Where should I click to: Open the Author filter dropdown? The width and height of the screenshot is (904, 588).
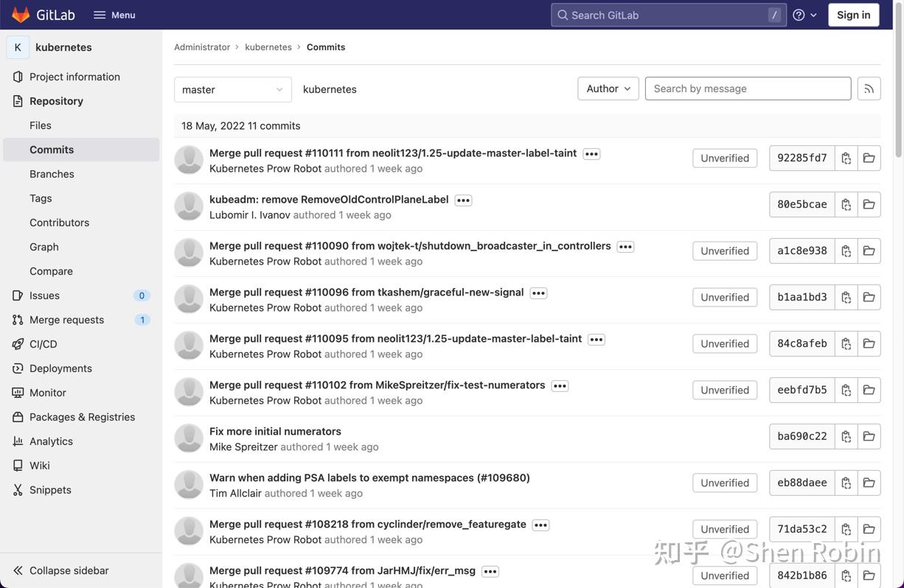[x=608, y=87]
